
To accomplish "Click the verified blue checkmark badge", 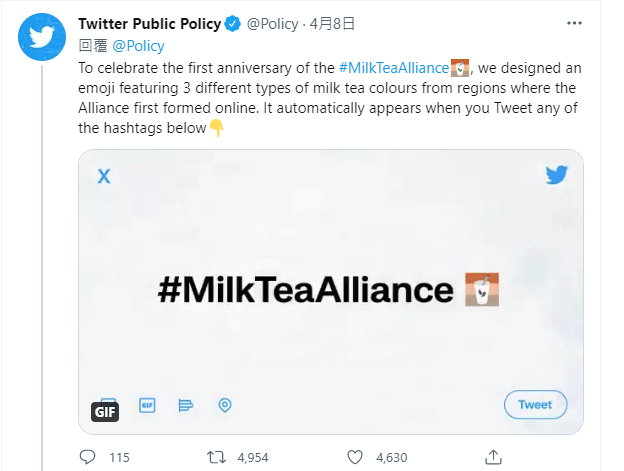I will point(232,24).
